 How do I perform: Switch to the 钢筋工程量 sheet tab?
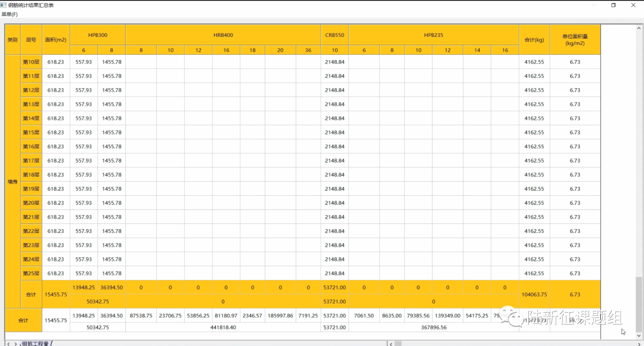(x=35, y=344)
